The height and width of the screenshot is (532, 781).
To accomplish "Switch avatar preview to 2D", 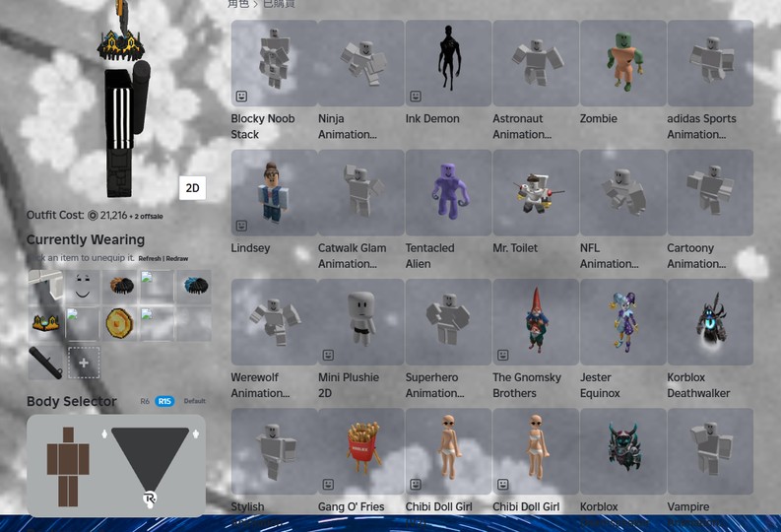I will [193, 188].
